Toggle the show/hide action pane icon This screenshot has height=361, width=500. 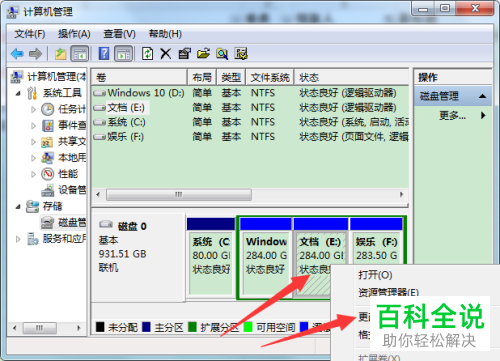[x=124, y=54]
